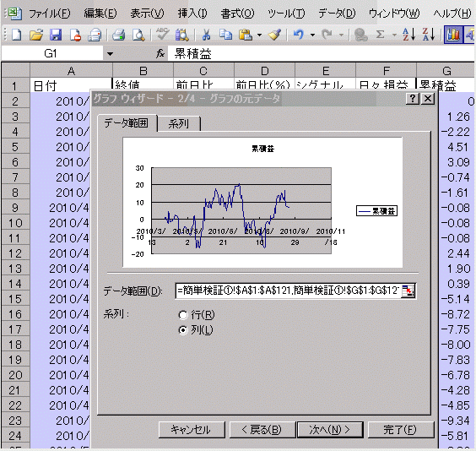Image resolution: width=476 pixels, height=451 pixels.
Task: Click the 完了(F) button
Action: click(x=400, y=430)
